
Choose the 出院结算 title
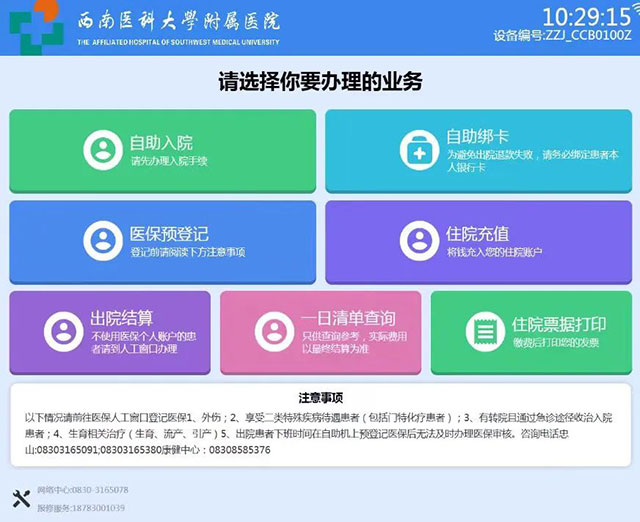[x=122, y=318]
